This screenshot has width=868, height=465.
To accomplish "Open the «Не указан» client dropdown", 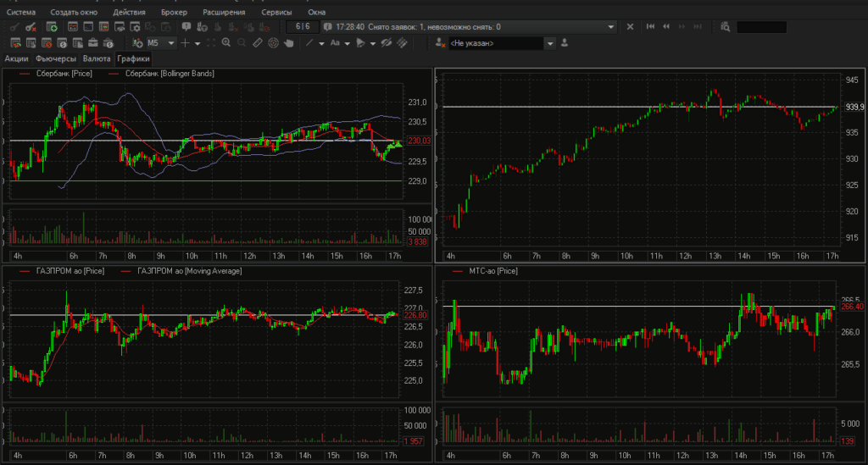I will coord(550,42).
